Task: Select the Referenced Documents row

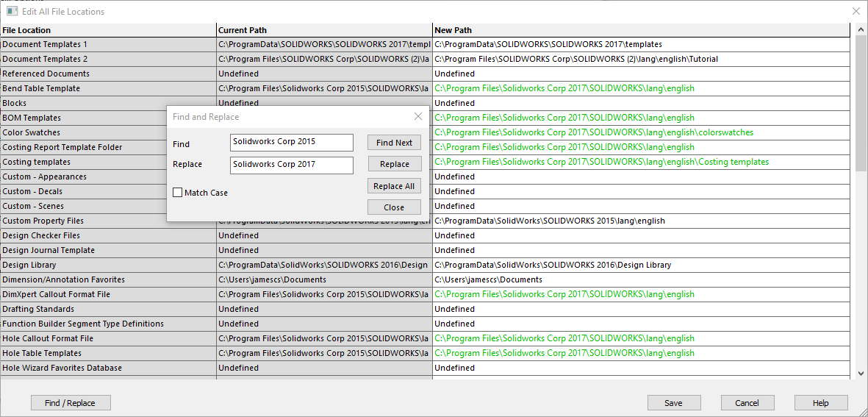Action: point(108,74)
